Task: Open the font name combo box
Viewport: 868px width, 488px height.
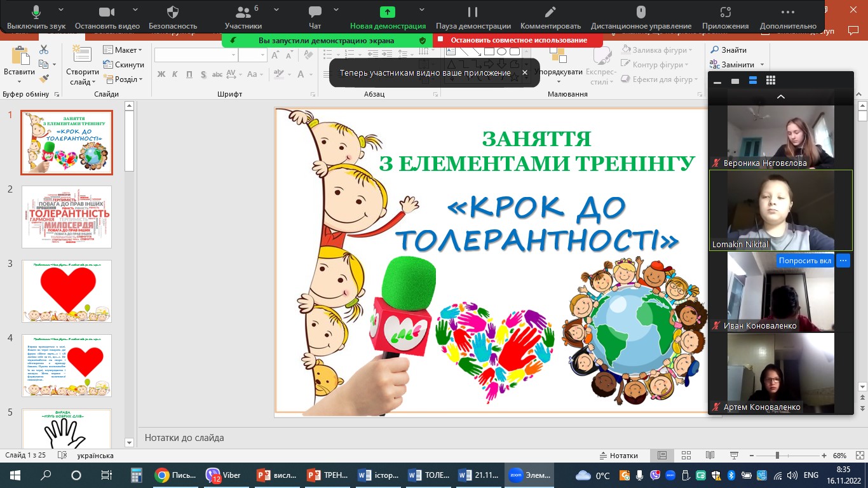Action: [196, 55]
